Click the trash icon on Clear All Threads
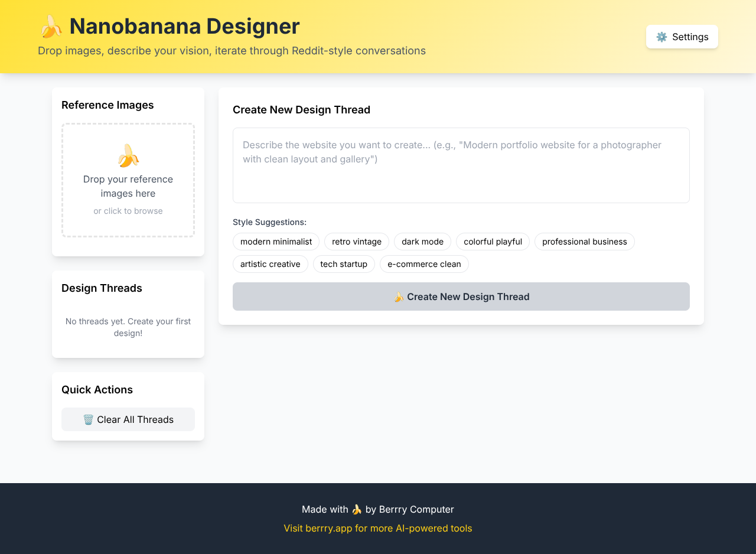This screenshot has width=756, height=554. click(x=89, y=419)
